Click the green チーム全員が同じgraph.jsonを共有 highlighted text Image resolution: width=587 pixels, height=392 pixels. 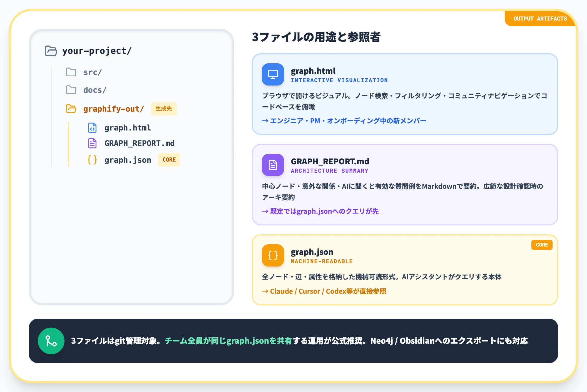pyautogui.click(x=228, y=341)
